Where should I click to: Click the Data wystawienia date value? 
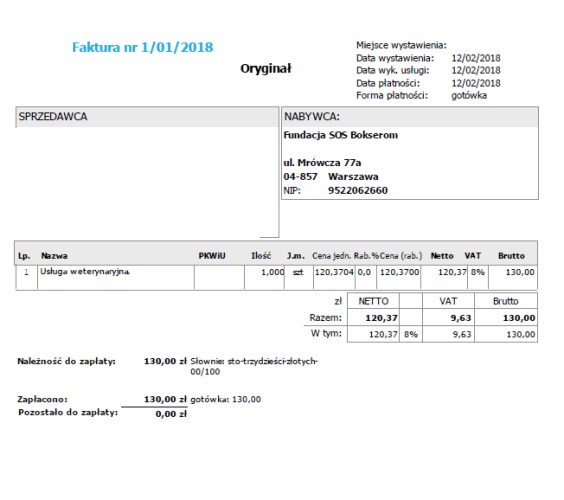click(x=476, y=58)
